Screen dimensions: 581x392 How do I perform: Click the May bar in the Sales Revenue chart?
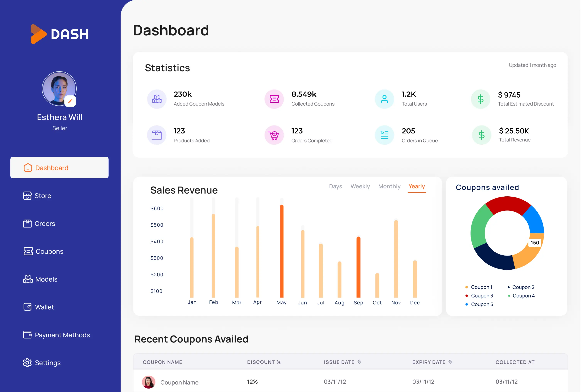click(x=282, y=251)
